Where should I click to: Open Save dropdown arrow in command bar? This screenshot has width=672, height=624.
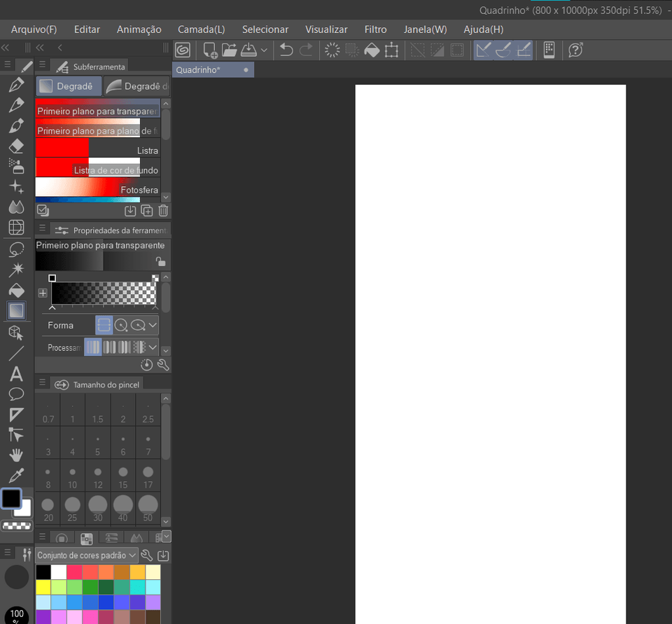264,50
